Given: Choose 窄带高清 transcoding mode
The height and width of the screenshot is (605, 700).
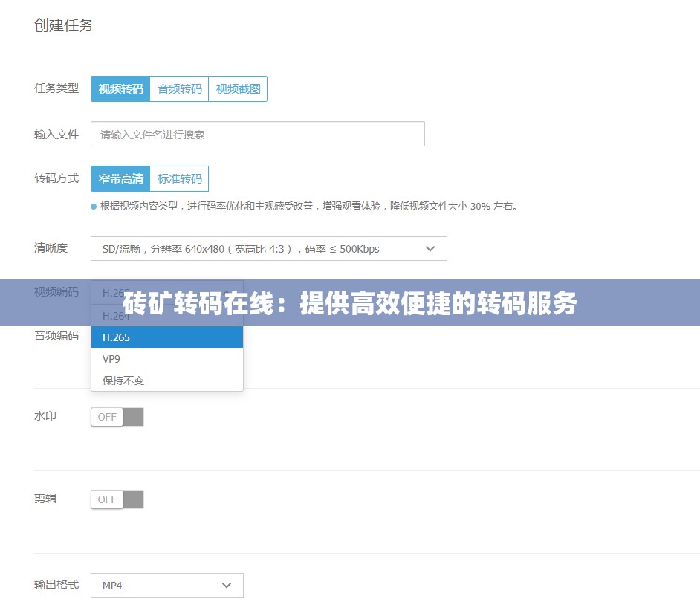Looking at the screenshot, I should point(120,178).
